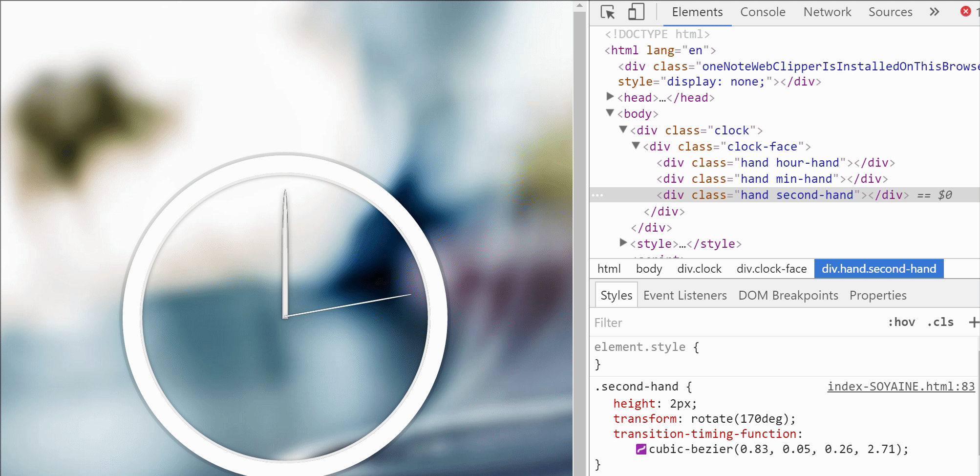Open the Network tab
Image resolution: width=980 pixels, height=476 pixels.
pos(827,12)
